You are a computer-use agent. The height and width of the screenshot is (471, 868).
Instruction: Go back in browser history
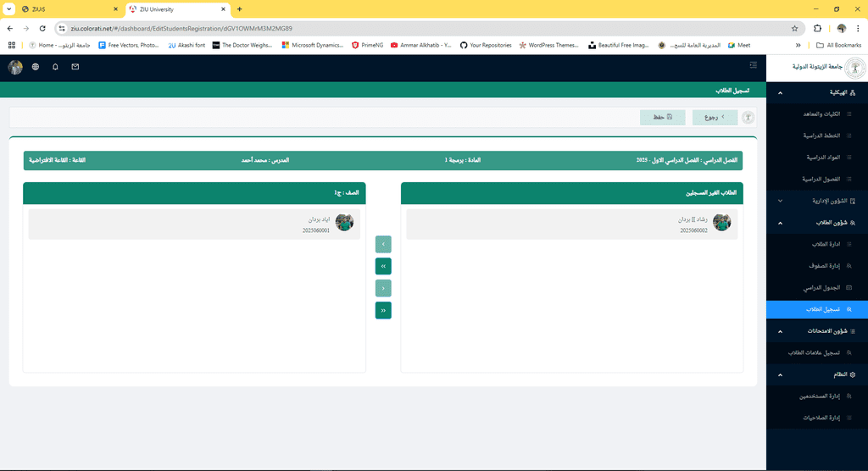10,29
